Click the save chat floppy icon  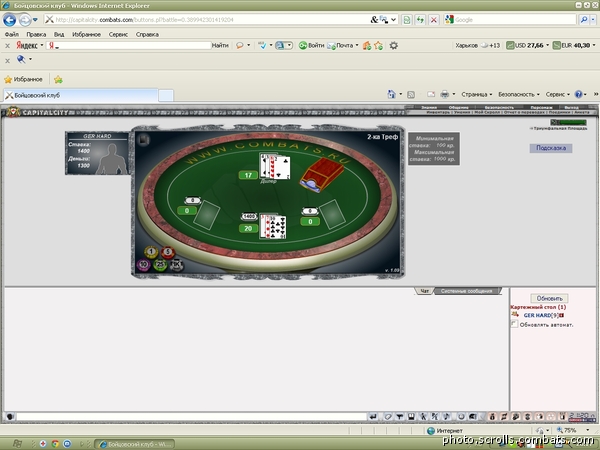(x=411, y=417)
